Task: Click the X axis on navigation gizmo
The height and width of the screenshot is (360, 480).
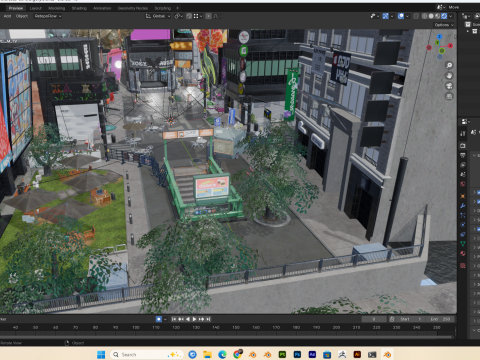Action: coord(450,46)
